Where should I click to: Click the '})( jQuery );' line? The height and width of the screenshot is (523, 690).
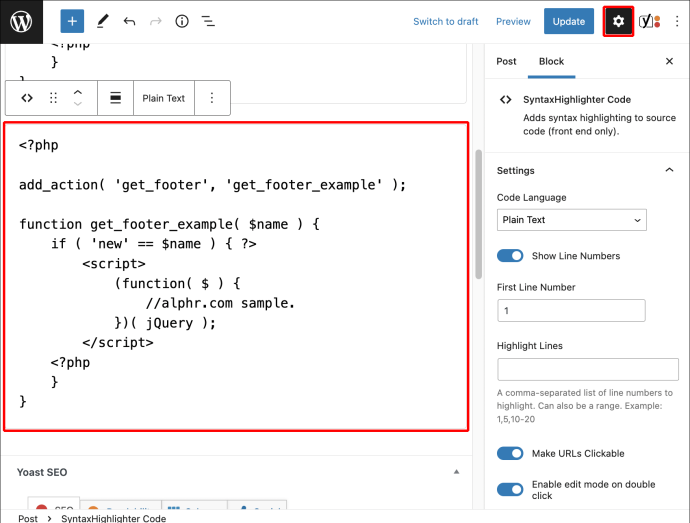pos(165,323)
